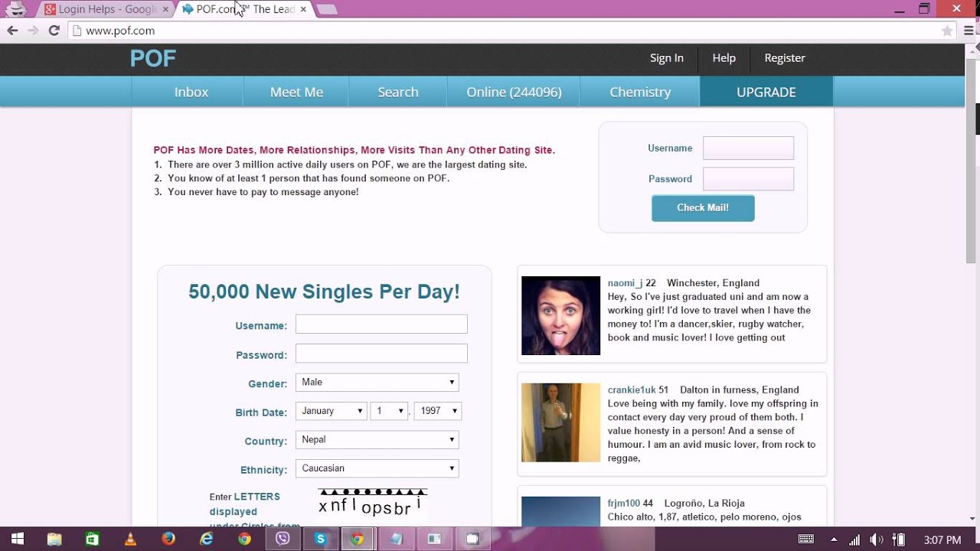Click battery power tray icon

tap(900, 539)
